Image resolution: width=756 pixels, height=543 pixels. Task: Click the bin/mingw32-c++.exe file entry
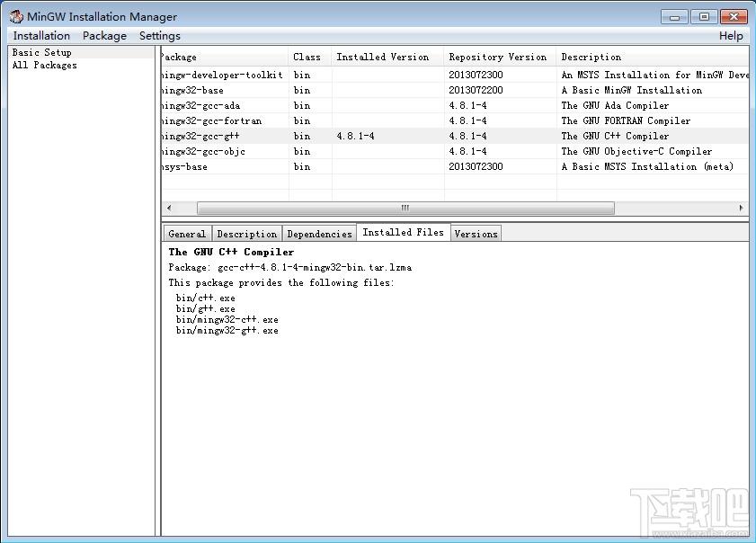click(x=227, y=320)
